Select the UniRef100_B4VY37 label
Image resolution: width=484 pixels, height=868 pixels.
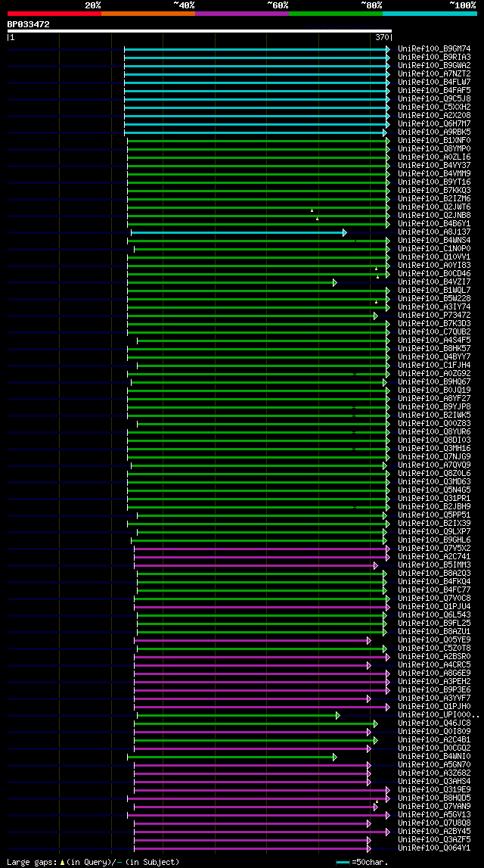pyautogui.click(x=434, y=166)
